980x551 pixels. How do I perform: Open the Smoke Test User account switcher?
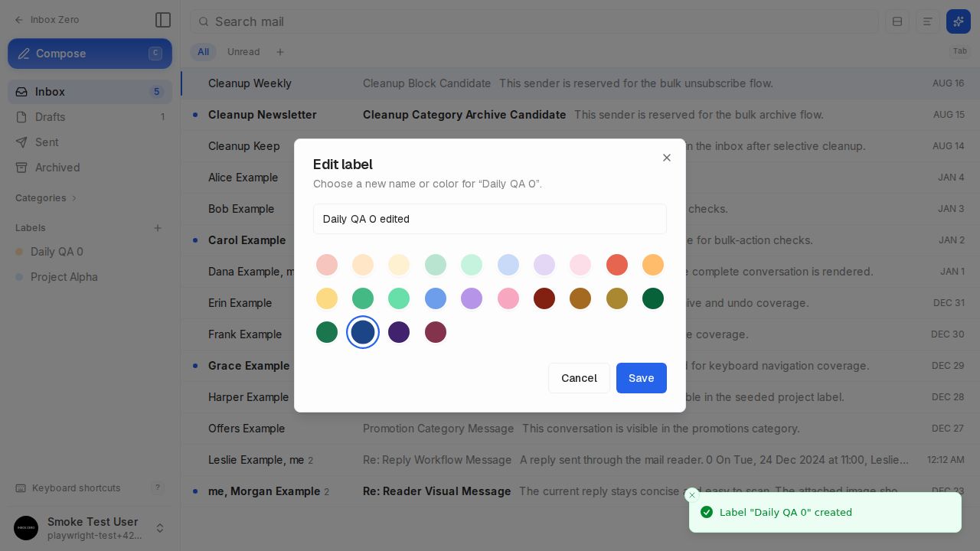point(90,528)
